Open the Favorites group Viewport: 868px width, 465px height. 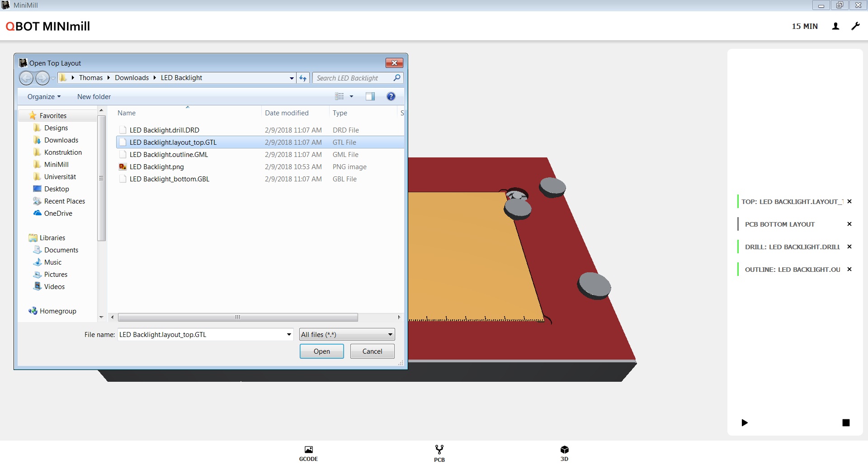pyautogui.click(x=53, y=116)
